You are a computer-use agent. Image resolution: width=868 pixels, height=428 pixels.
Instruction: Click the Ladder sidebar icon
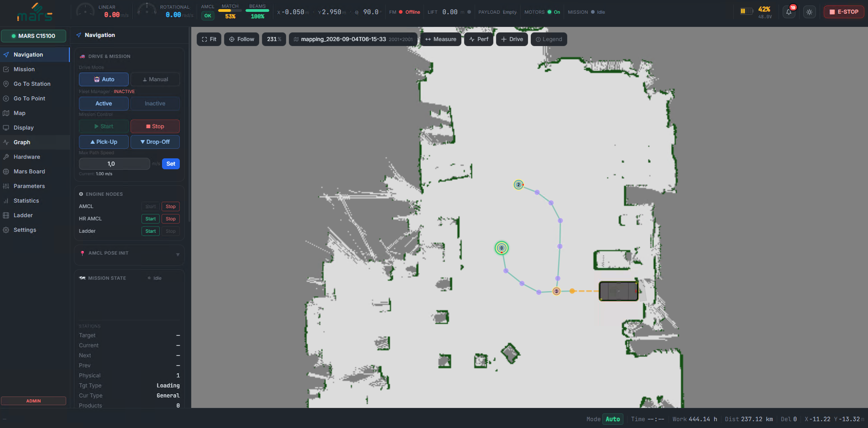6,215
